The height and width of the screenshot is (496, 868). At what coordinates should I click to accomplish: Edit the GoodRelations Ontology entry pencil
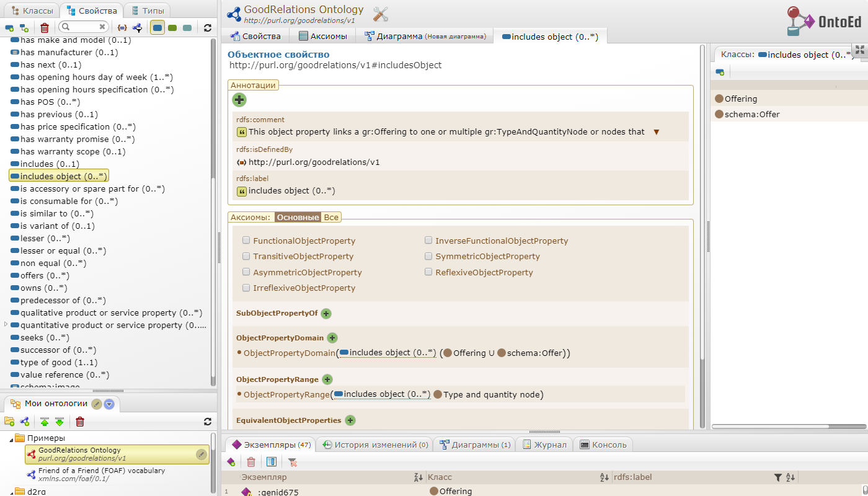[201, 454]
